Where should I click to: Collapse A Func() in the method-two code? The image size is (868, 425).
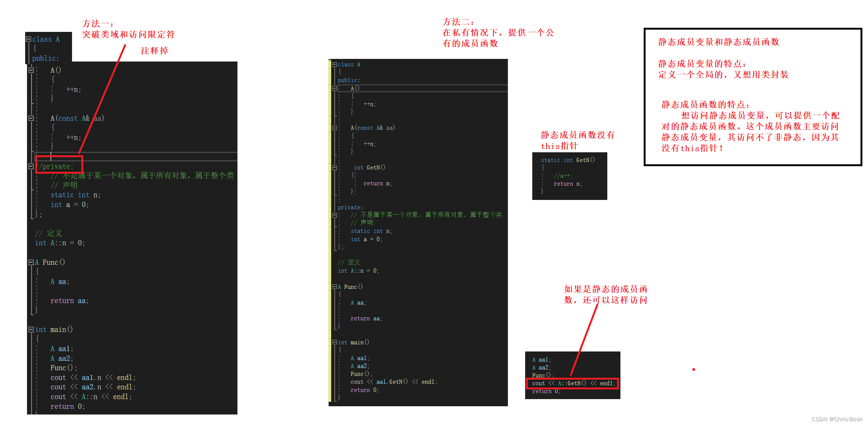[335, 287]
